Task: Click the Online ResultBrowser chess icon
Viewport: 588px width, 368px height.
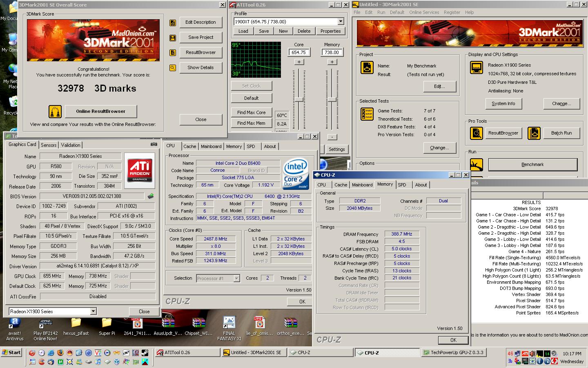Action: coord(55,111)
